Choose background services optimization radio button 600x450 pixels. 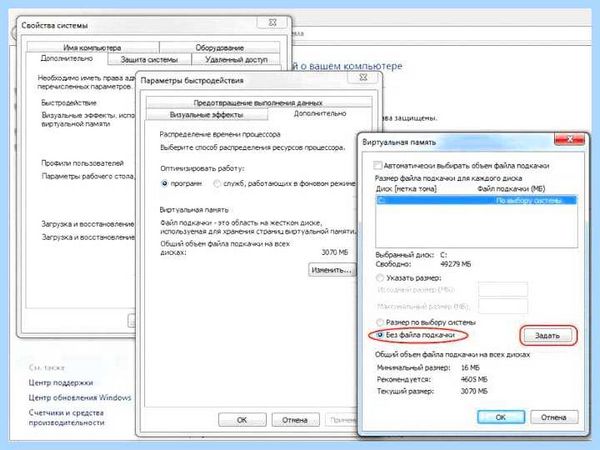(x=217, y=184)
